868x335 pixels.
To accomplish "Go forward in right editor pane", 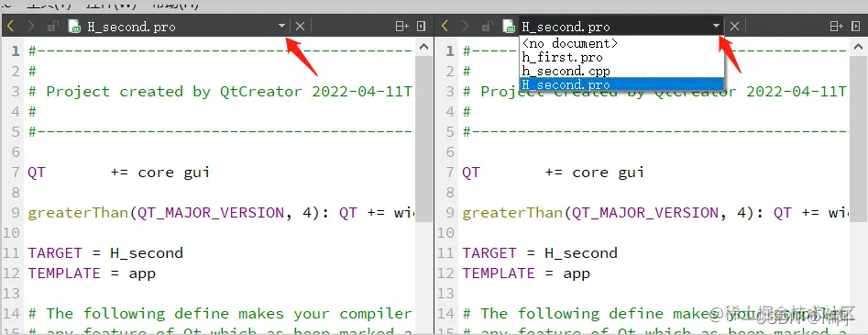I will point(465,26).
